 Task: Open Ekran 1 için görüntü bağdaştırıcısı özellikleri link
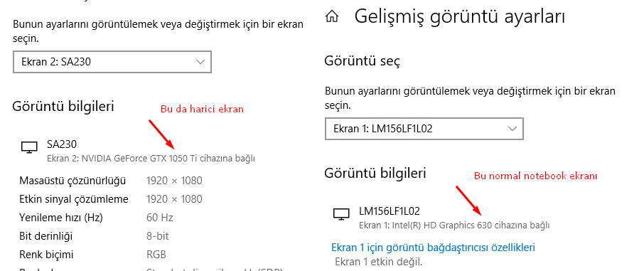434,247
